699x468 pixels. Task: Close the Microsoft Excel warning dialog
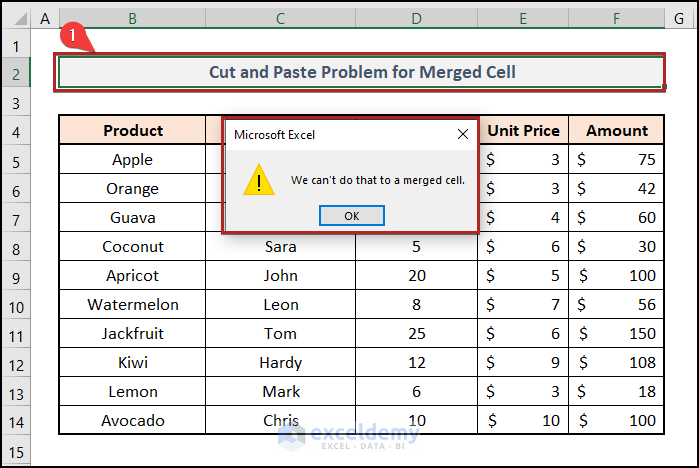pos(462,133)
